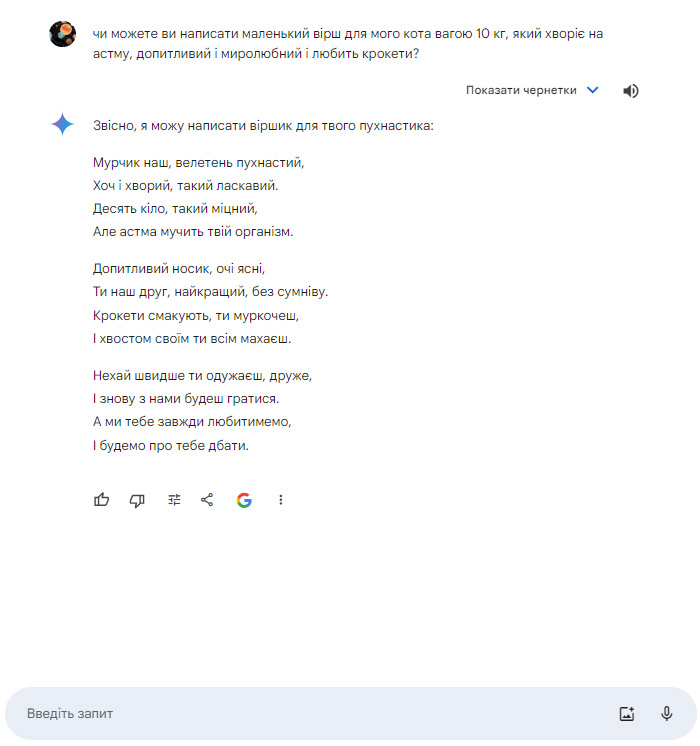The width and height of the screenshot is (700, 746).
Task: Click the Gemini sparkle icon
Action: click(62, 124)
